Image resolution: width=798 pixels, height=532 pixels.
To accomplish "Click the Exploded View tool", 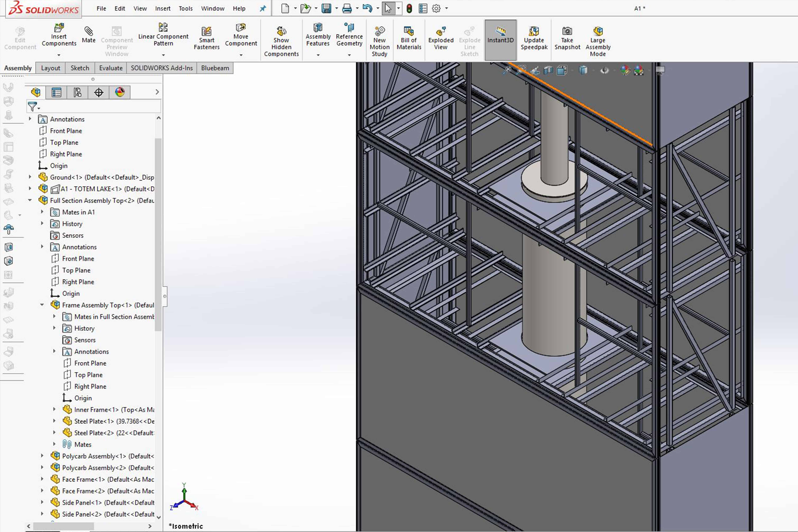I will point(441,38).
